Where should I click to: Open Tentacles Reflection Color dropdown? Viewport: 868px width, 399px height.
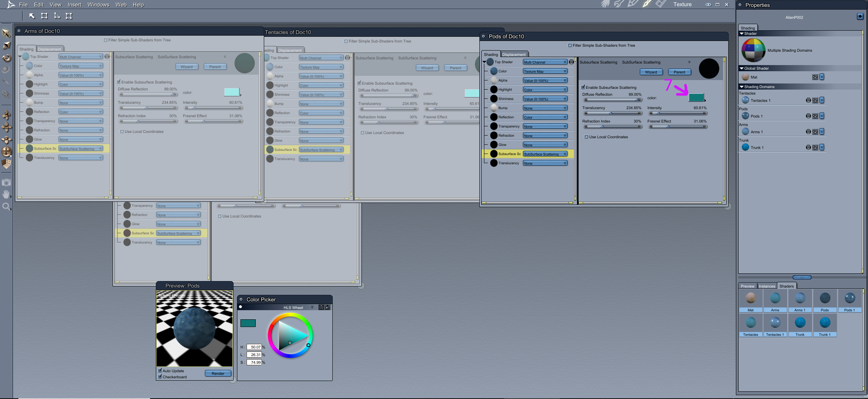(321, 113)
